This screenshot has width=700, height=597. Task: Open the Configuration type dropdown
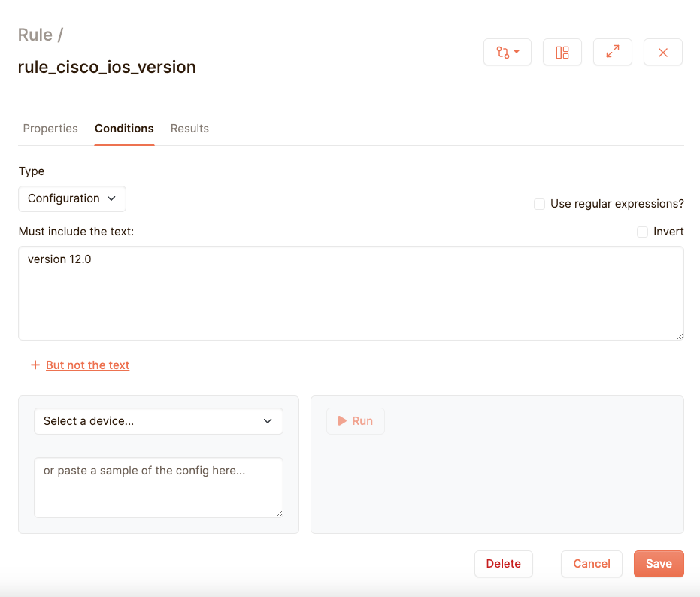pos(72,198)
